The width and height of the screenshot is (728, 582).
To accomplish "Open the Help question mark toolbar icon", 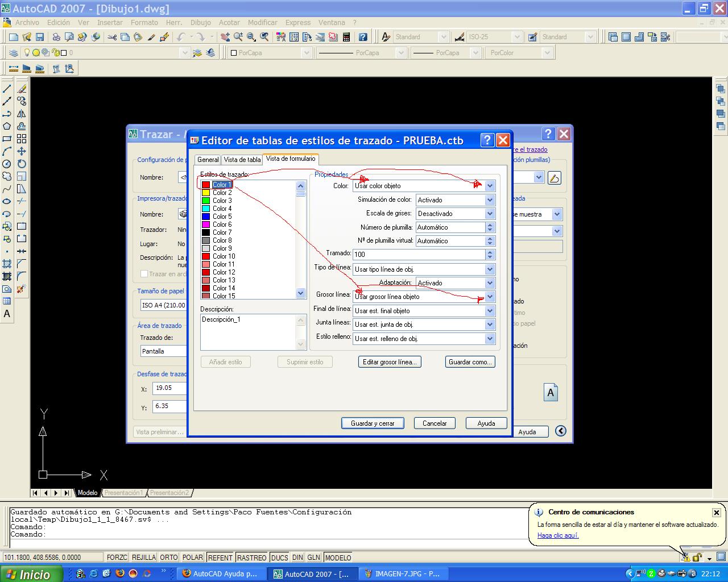I will [x=363, y=37].
